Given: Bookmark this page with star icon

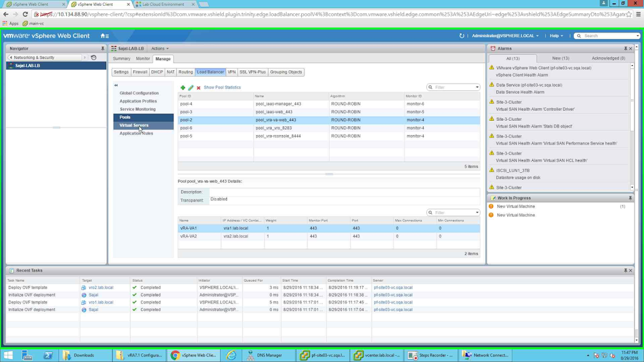Looking at the screenshot, I should click(629, 14).
